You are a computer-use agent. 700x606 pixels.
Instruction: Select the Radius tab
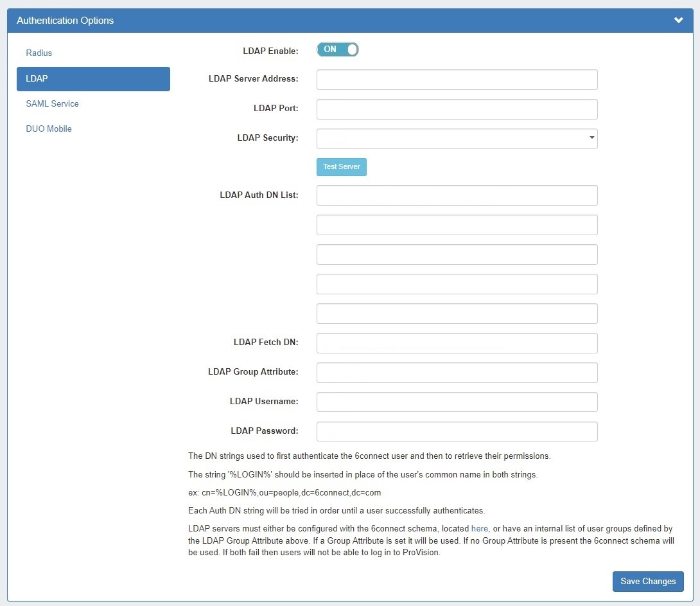(39, 53)
